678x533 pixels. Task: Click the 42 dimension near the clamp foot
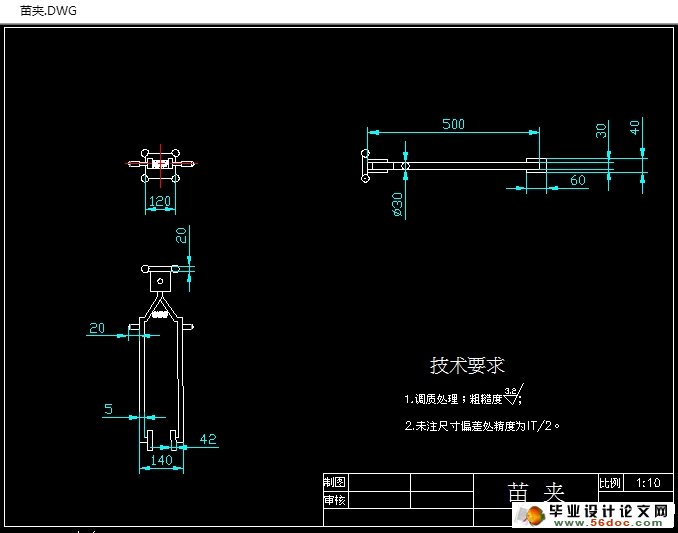[208, 439]
